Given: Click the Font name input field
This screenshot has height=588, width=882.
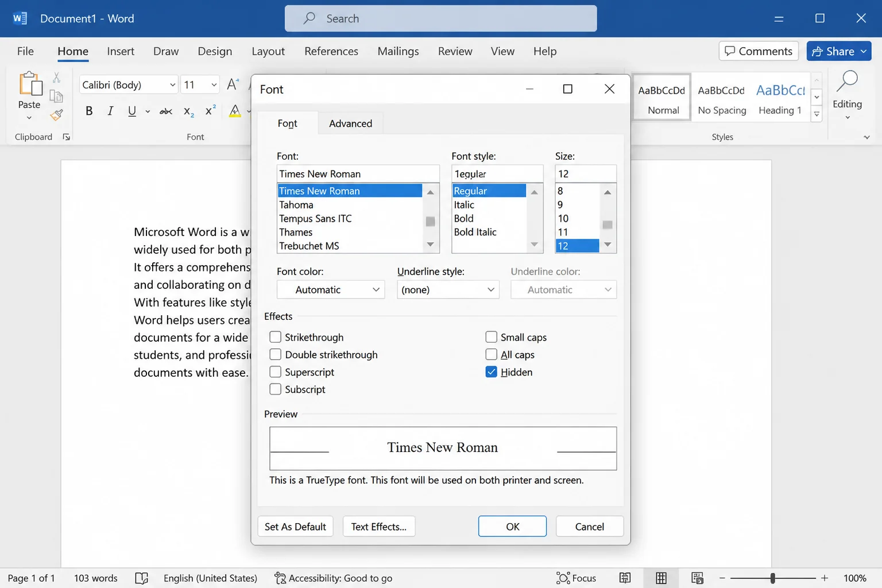Looking at the screenshot, I should click(358, 173).
